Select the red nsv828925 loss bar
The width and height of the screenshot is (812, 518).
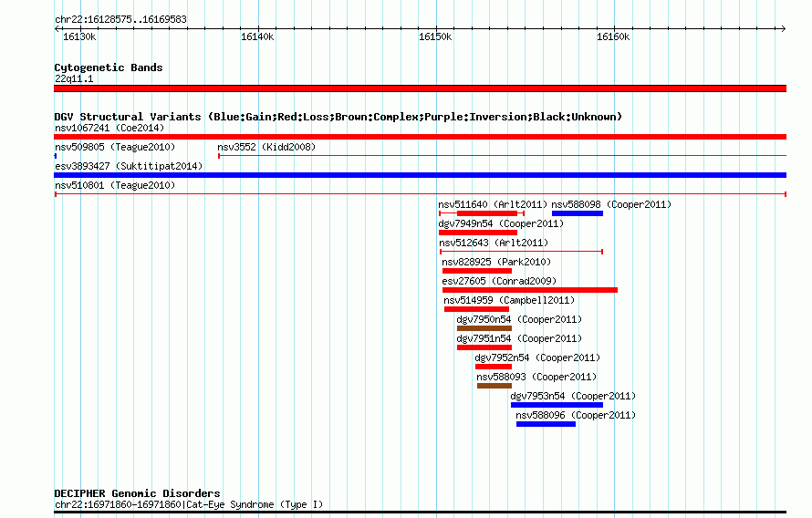[477, 271]
